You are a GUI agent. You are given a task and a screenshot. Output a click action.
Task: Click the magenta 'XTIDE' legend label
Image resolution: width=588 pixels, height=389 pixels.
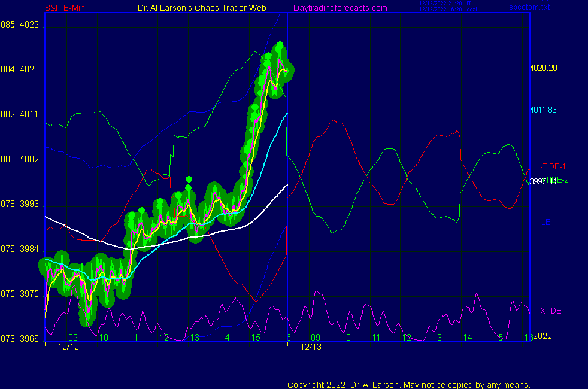point(550,311)
